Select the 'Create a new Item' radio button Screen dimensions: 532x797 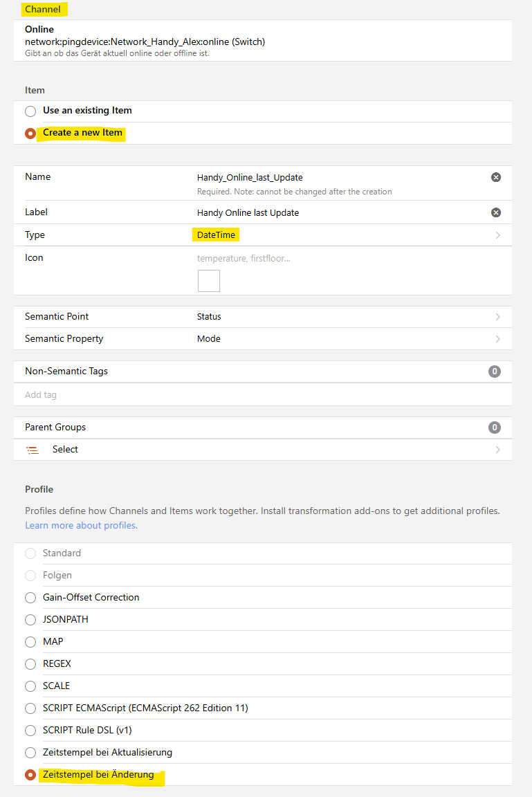(x=30, y=134)
